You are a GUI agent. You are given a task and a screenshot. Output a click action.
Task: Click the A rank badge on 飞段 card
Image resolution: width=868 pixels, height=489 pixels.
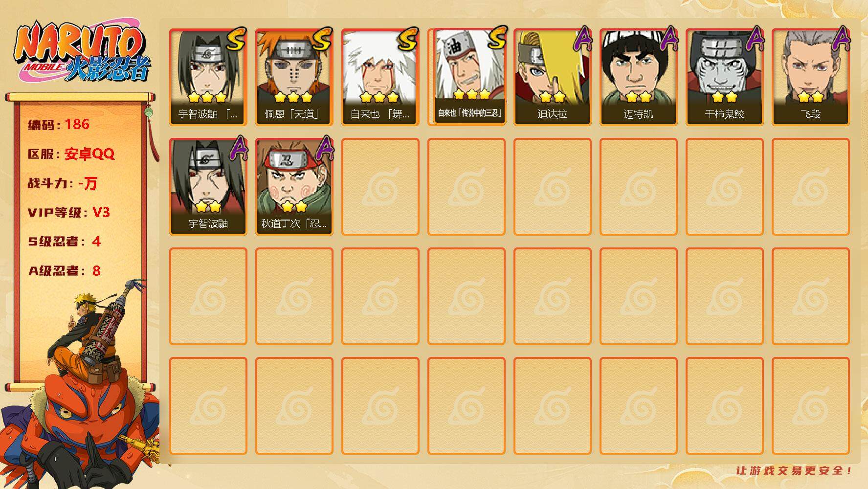840,39
